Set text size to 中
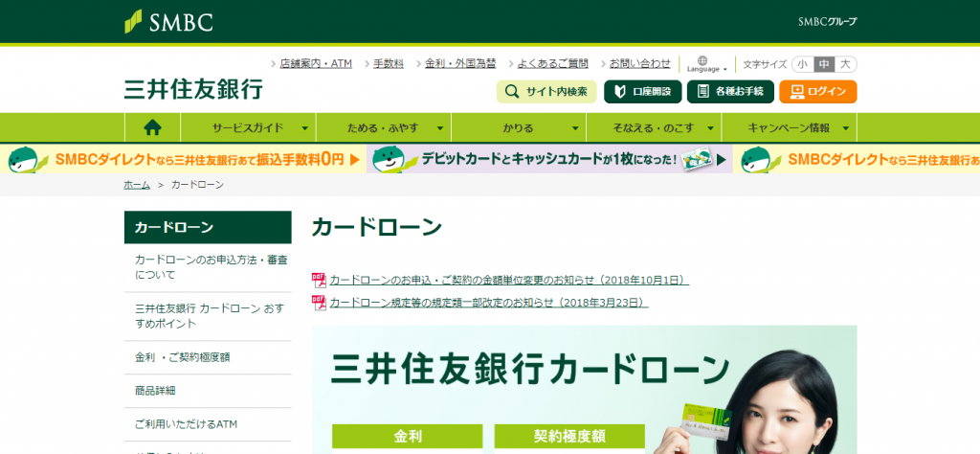Image resolution: width=980 pixels, height=454 pixels. point(824,64)
